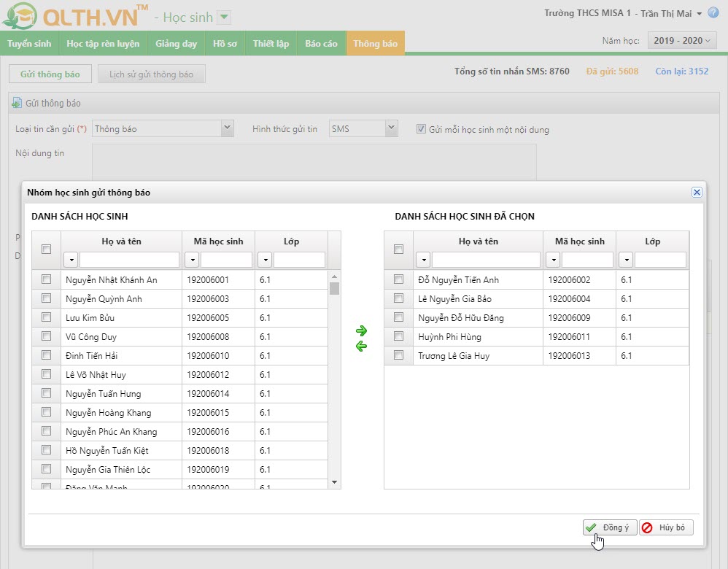This screenshot has width=728, height=569.
Task: Tick checkbox for Lê Võ Nhật Huy
Action: coord(47,374)
